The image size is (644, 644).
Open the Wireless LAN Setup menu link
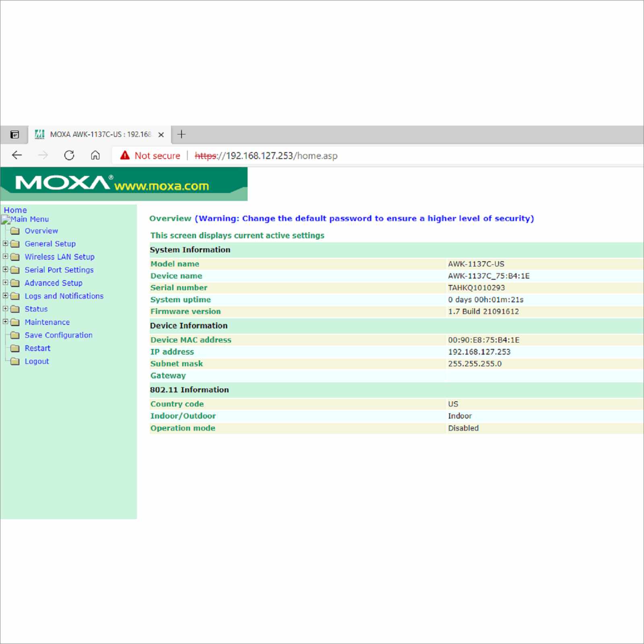tap(60, 257)
